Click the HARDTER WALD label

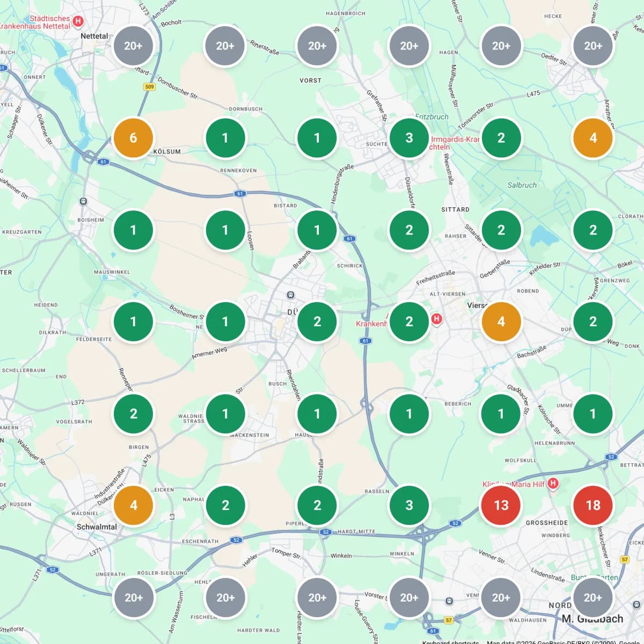(x=259, y=631)
